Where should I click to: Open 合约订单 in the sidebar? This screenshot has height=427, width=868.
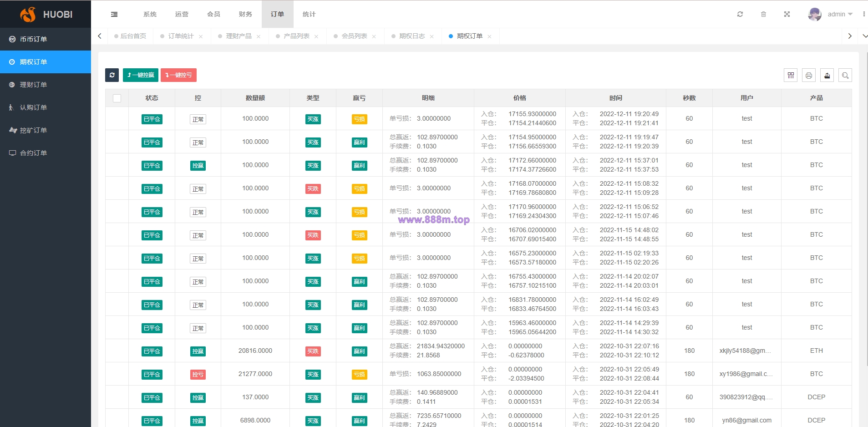click(46, 153)
